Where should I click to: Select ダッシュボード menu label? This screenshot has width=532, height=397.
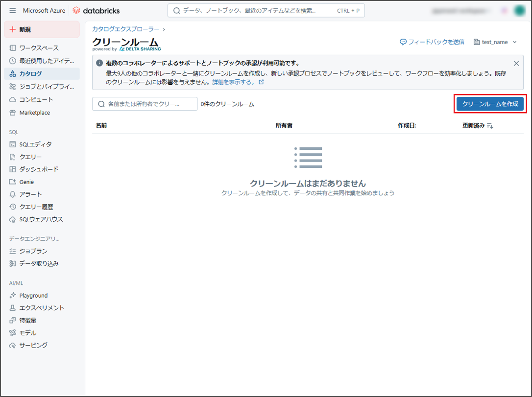click(x=39, y=169)
